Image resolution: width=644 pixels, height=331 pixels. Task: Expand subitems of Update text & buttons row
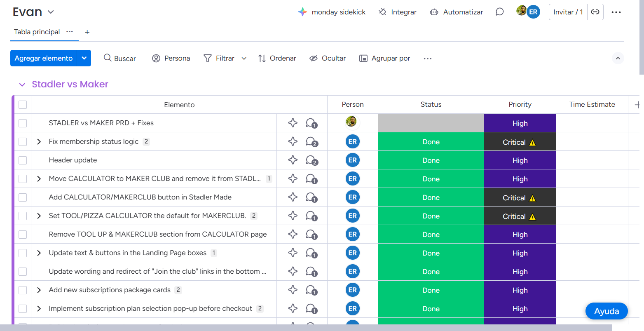pos(39,253)
